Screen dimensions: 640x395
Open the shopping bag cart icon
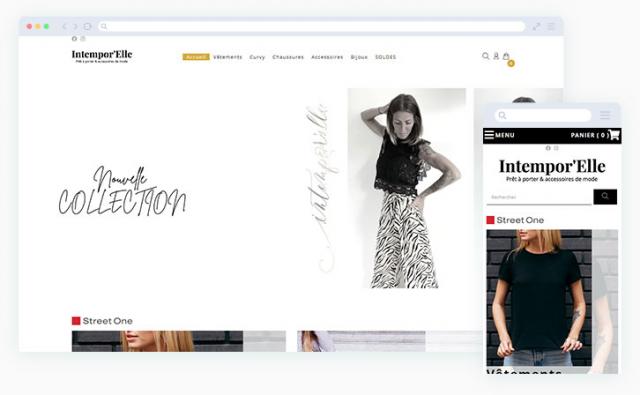click(x=506, y=56)
